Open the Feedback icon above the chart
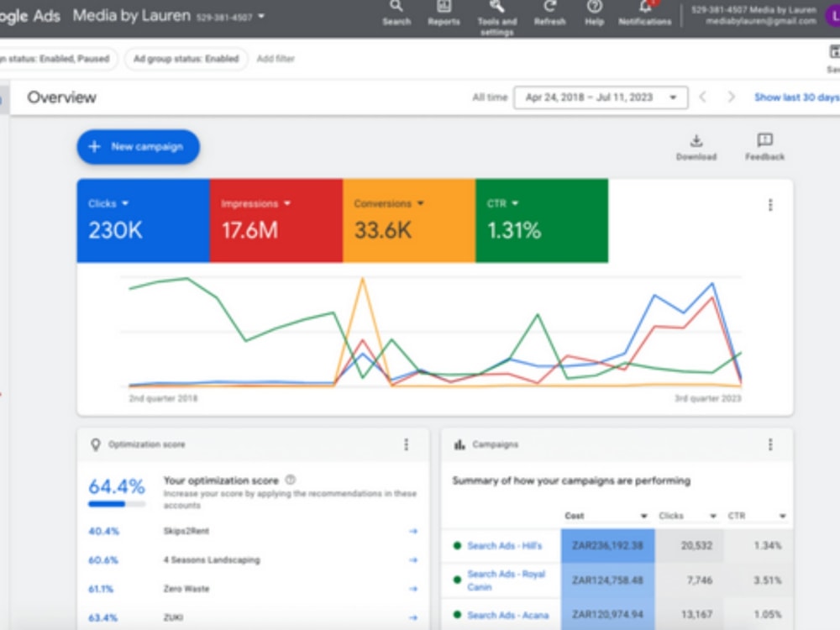This screenshot has width=840, height=630. point(764,147)
